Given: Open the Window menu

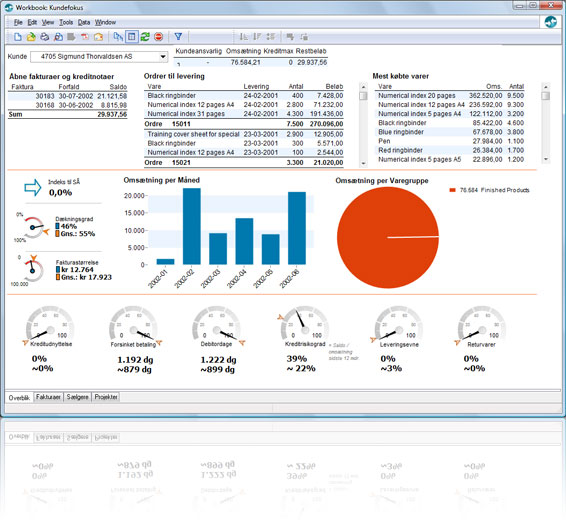Looking at the screenshot, I should pyautogui.click(x=105, y=22).
